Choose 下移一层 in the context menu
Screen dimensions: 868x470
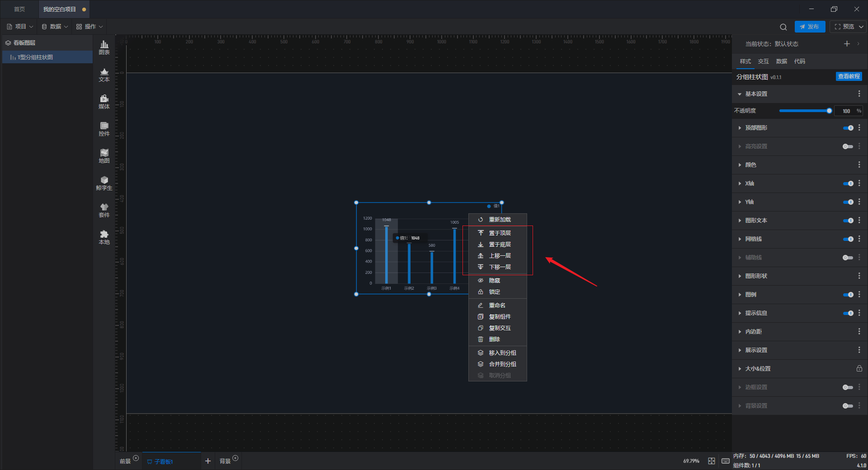(x=498, y=267)
